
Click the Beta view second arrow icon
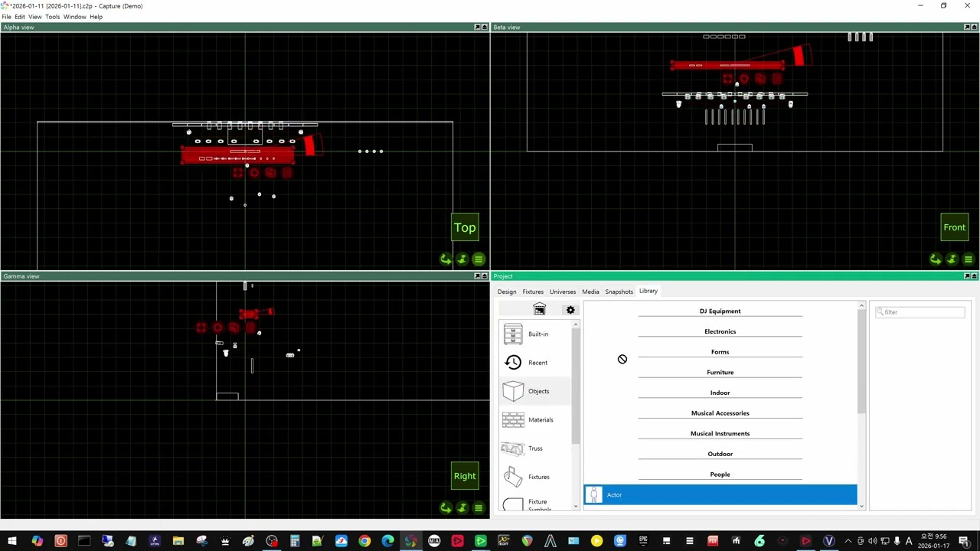[x=952, y=259]
